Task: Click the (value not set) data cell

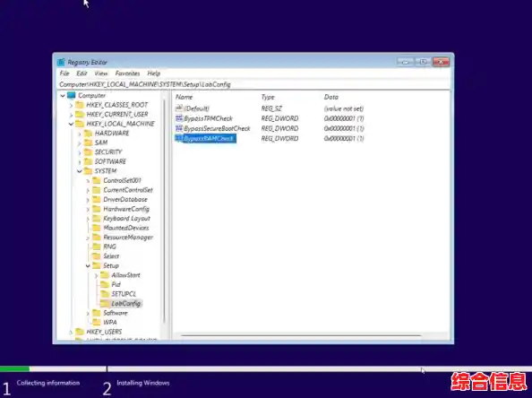Action: pos(344,108)
